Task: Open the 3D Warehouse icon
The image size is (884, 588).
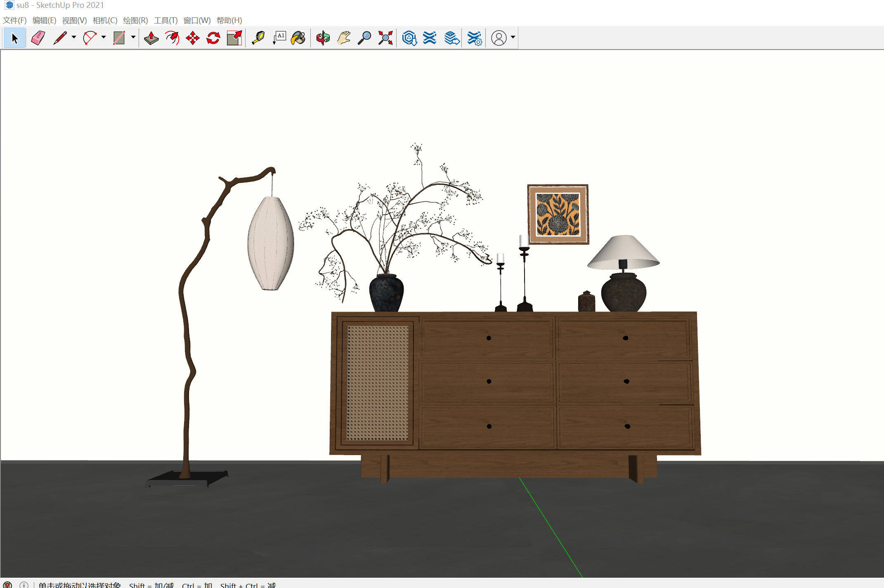Action: (409, 38)
